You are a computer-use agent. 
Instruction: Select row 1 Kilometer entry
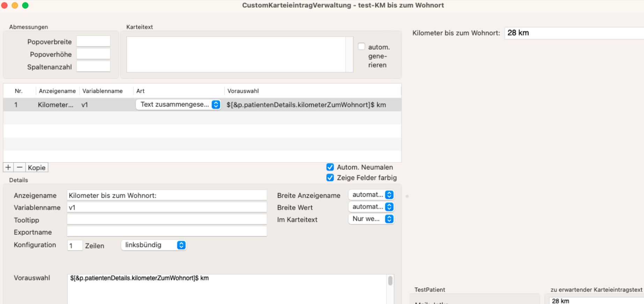point(202,104)
